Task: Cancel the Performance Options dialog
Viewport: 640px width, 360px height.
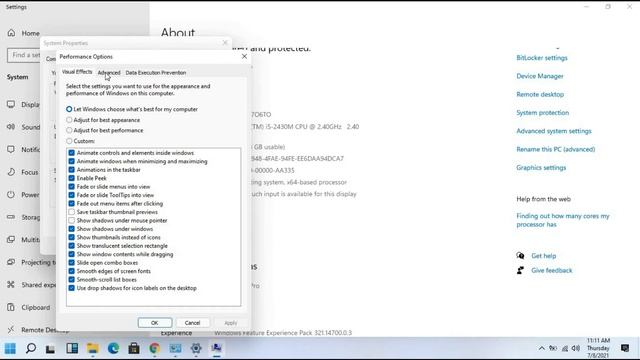Action: coord(192,322)
